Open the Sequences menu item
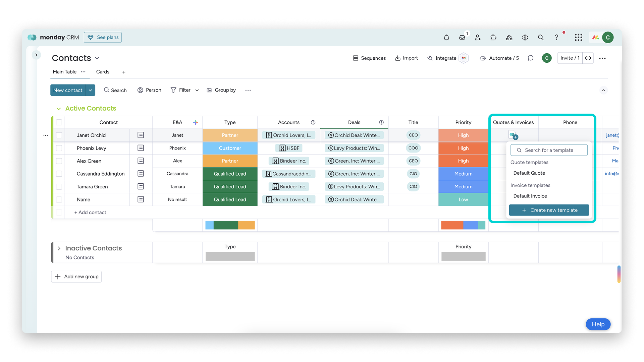The image size is (644, 362). (x=369, y=58)
